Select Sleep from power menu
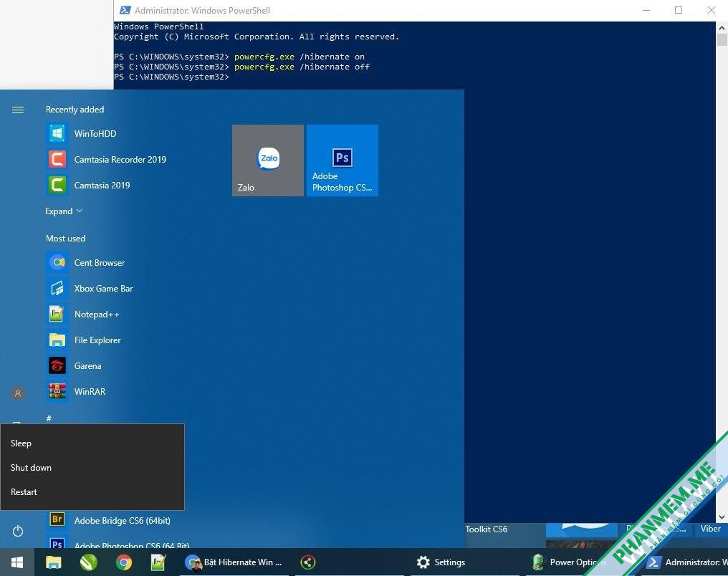 92,443
